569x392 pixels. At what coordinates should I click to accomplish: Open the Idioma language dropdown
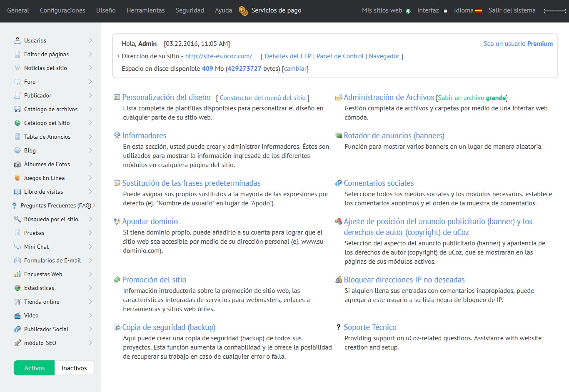click(x=467, y=10)
